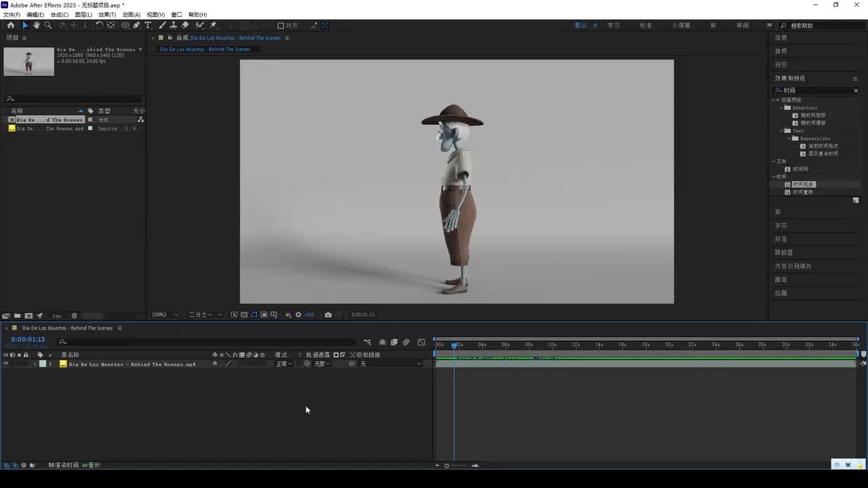
Task: Reset exposure in the viewer
Action: point(298,314)
